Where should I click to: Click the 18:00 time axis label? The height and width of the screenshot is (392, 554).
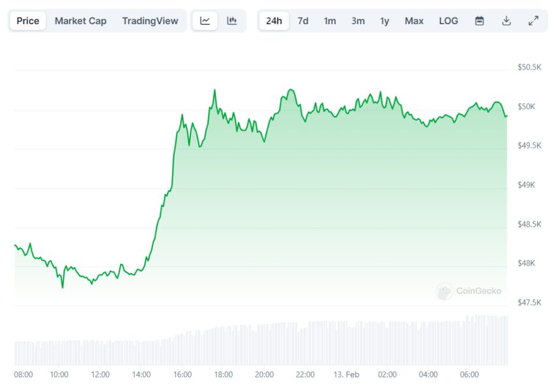click(223, 374)
